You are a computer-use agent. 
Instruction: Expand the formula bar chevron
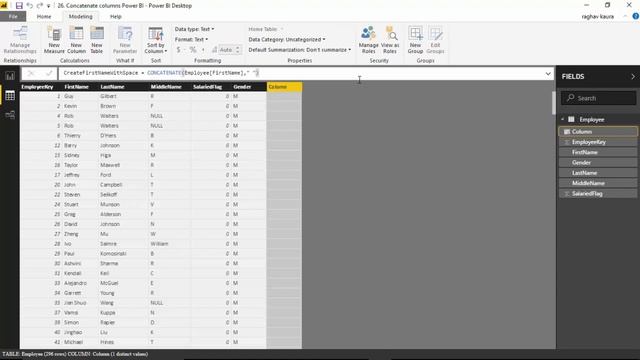click(x=548, y=74)
